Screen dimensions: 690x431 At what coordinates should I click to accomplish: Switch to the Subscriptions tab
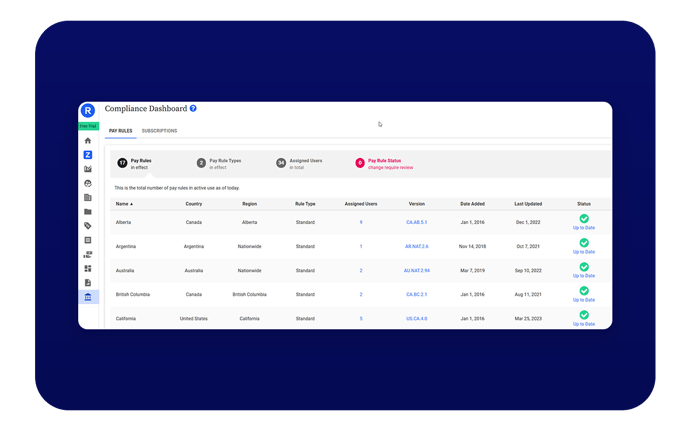(159, 131)
